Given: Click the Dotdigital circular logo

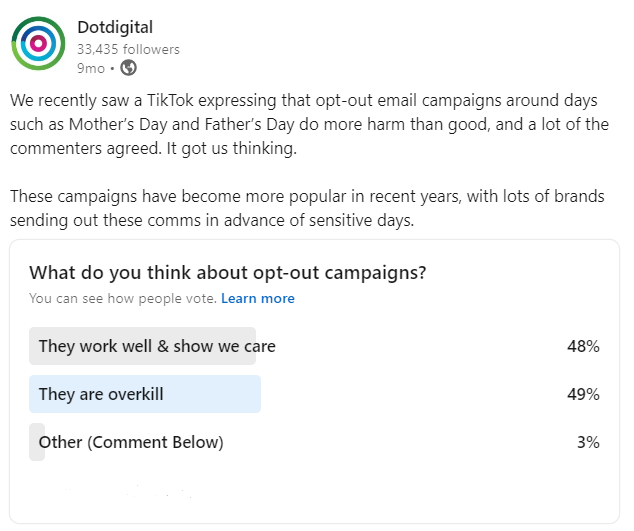Looking at the screenshot, I should click(x=37, y=43).
